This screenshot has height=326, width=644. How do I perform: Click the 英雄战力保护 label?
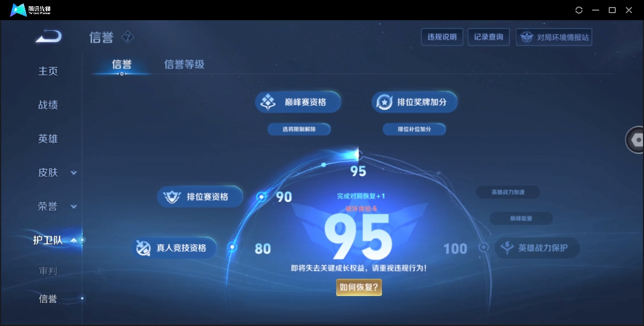point(543,248)
